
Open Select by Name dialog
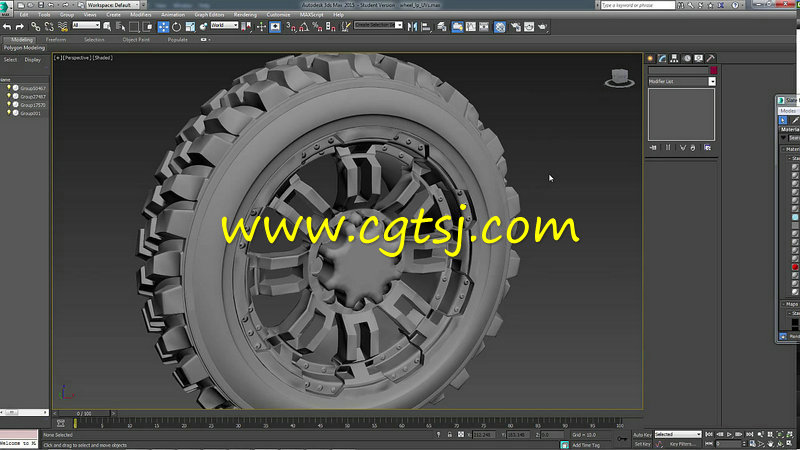pyautogui.click(x=120, y=27)
